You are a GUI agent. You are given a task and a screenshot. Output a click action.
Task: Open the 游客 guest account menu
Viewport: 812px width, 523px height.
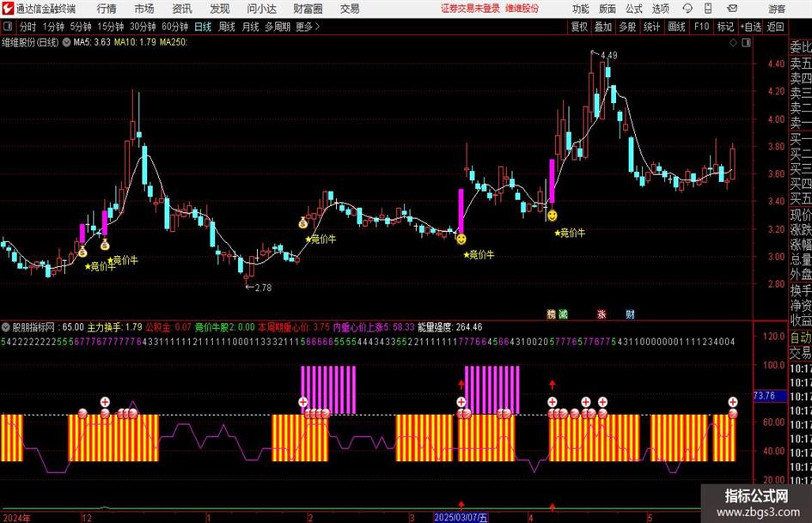tap(776, 9)
